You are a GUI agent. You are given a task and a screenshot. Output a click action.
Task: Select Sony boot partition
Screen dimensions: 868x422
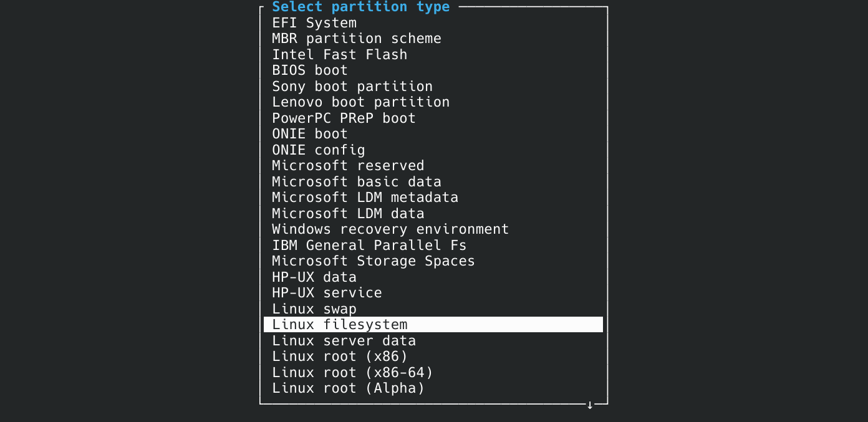click(x=352, y=86)
